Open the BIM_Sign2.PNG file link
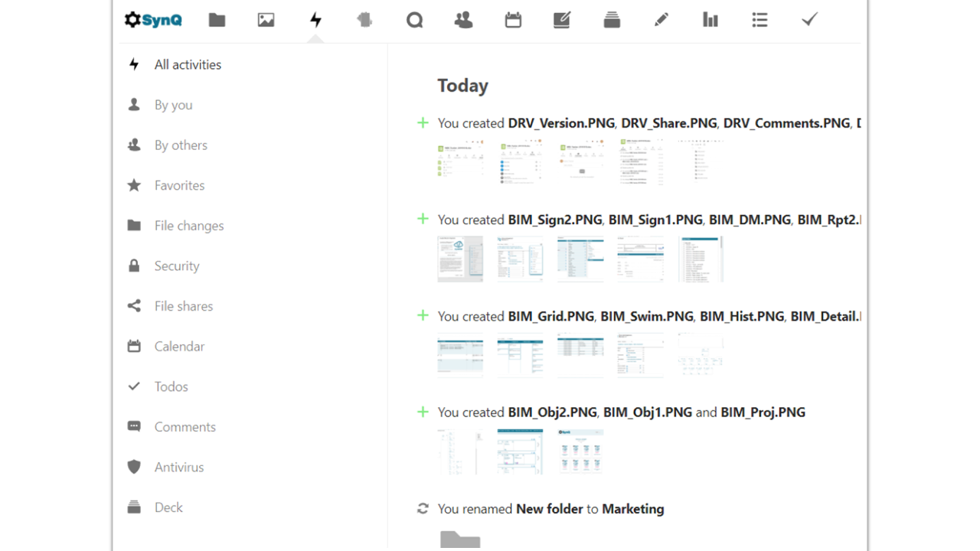 pos(555,220)
